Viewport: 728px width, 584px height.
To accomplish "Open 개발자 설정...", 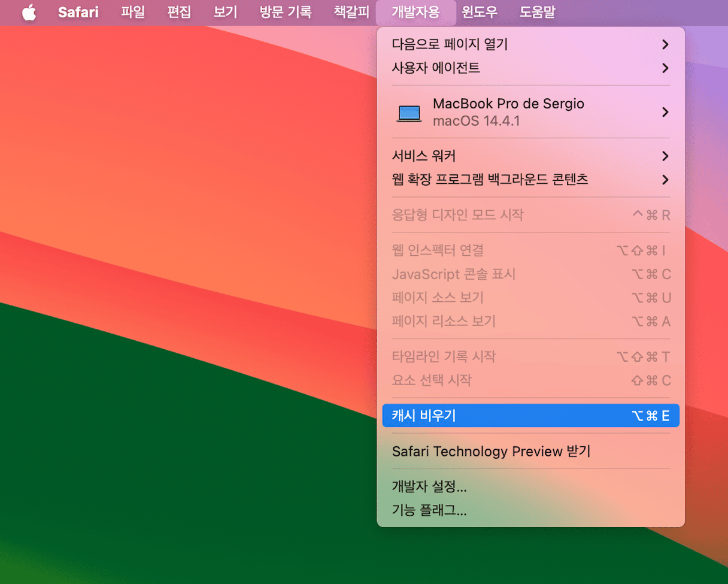I will 530,486.
